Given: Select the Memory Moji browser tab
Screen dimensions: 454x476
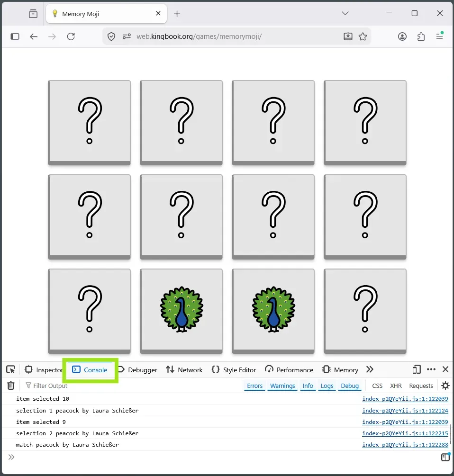Looking at the screenshot, I should [x=106, y=14].
